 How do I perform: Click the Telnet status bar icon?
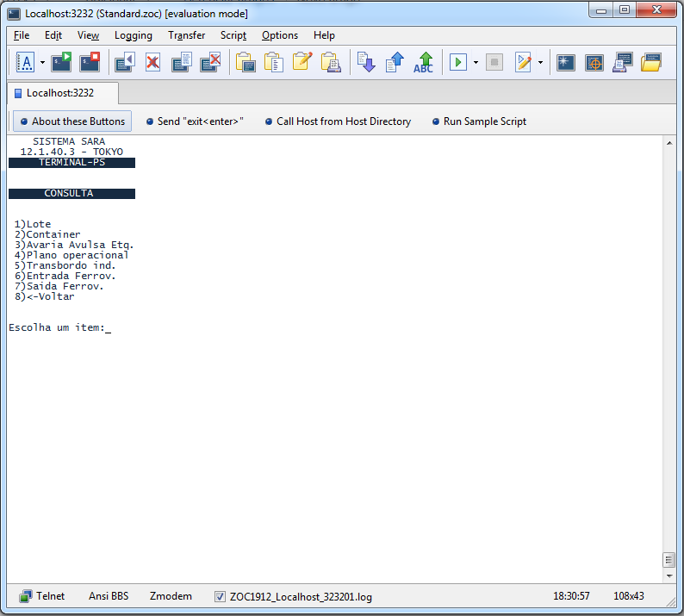click(x=26, y=596)
